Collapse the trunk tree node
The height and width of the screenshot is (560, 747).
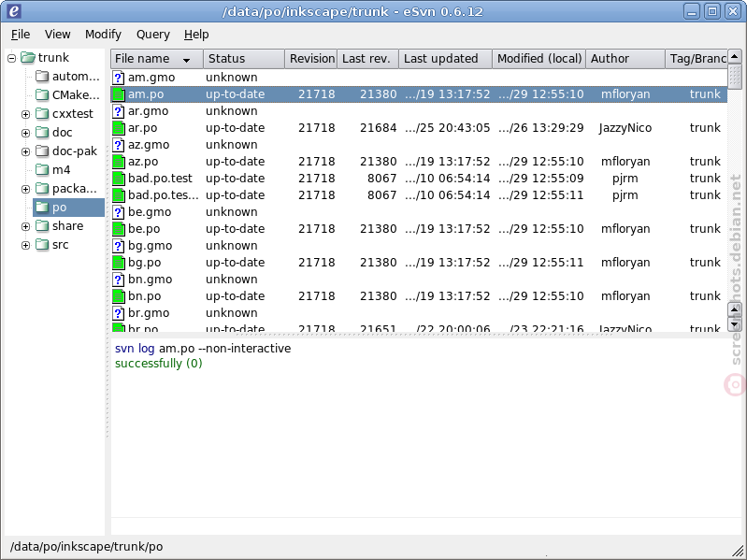12,58
